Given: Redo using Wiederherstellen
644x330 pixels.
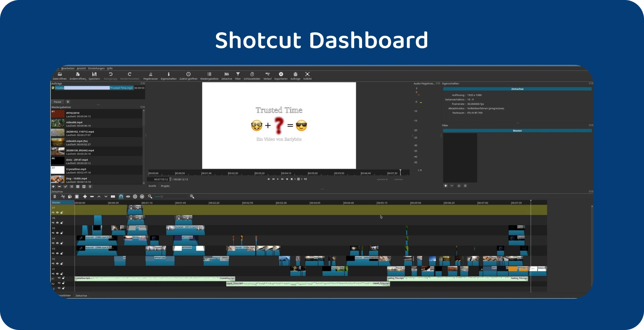Looking at the screenshot, I should pyautogui.click(x=130, y=76).
